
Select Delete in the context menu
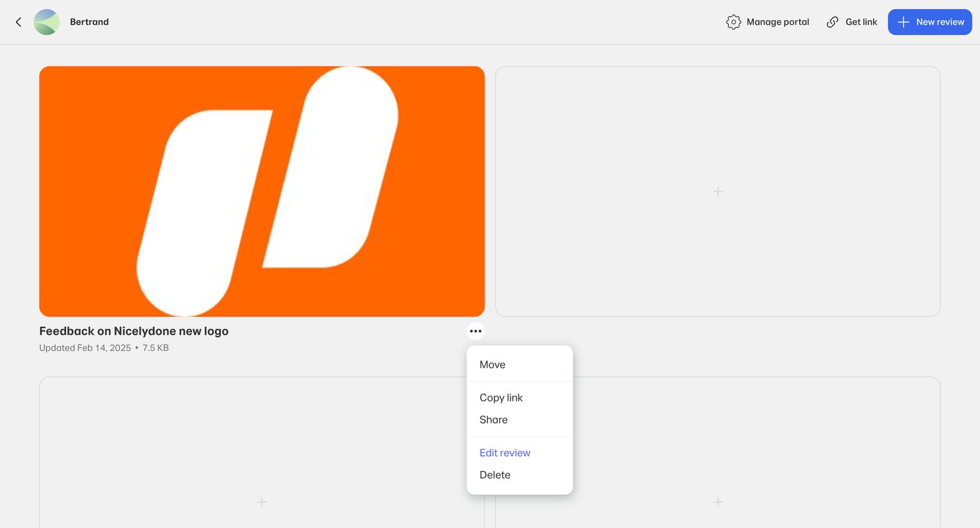[x=495, y=475]
